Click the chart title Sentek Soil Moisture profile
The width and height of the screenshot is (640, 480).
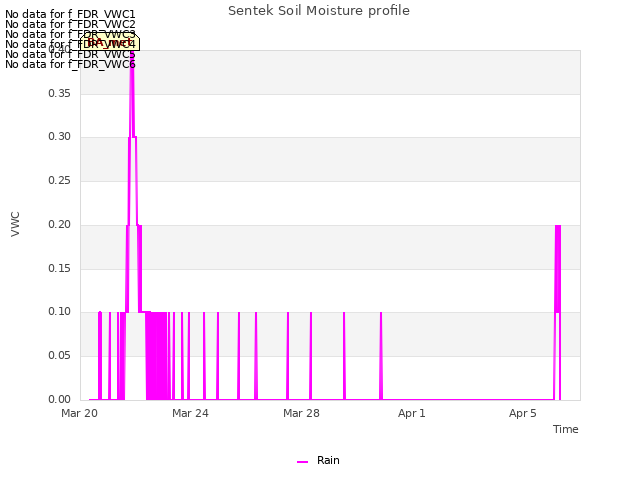319,11
